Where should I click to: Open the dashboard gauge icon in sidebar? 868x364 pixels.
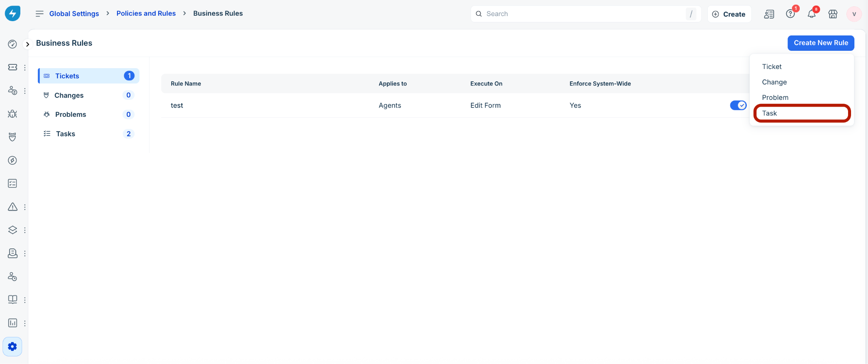point(12,44)
